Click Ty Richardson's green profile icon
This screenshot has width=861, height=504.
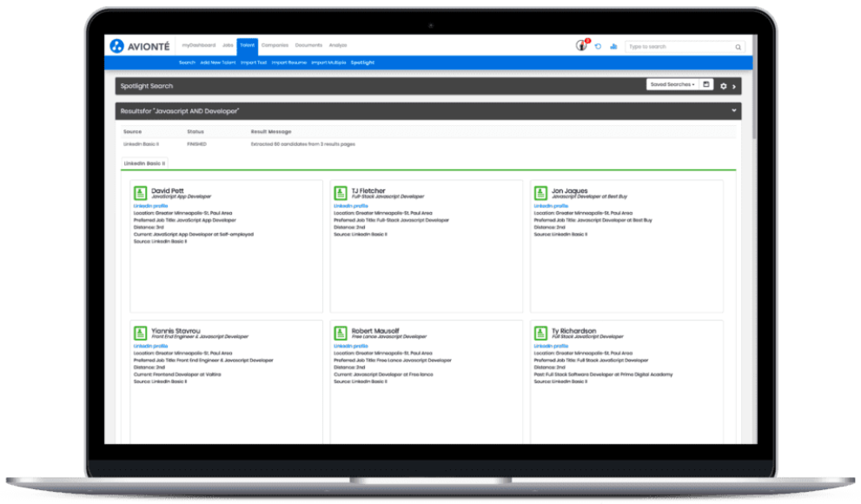pos(540,333)
